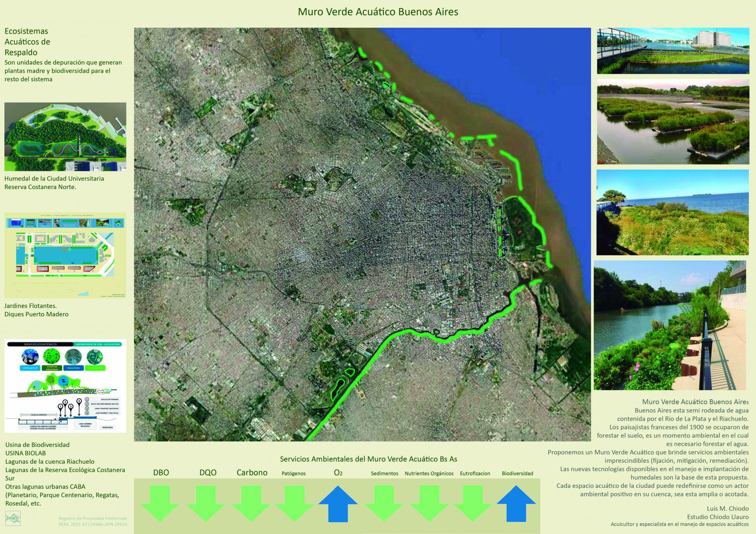This screenshot has width=756, height=534.
Task: Click the down arrow under Nutrientes Orgánicos
Action: pyautogui.click(x=429, y=503)
